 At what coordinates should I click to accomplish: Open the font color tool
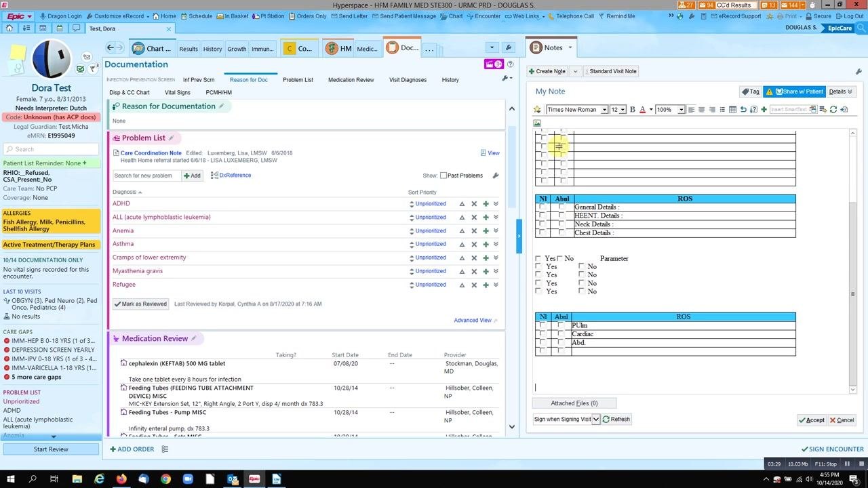(x=642, y=110)
